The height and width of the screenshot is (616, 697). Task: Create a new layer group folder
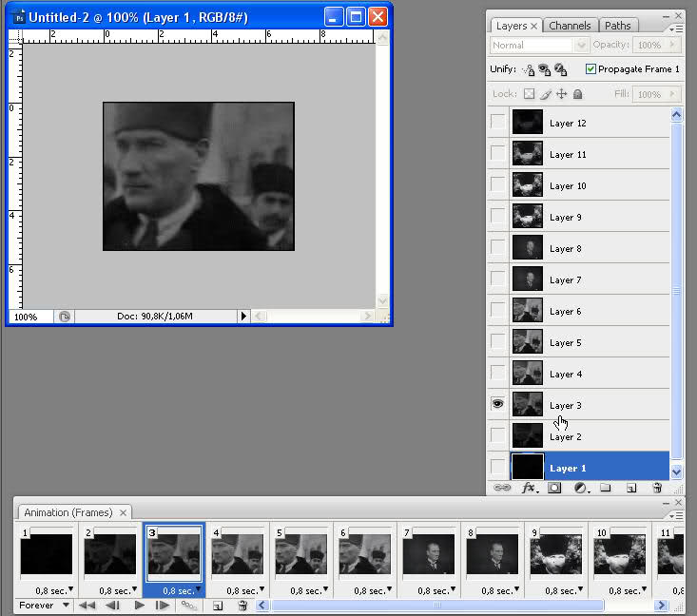(x=605, y=488)
